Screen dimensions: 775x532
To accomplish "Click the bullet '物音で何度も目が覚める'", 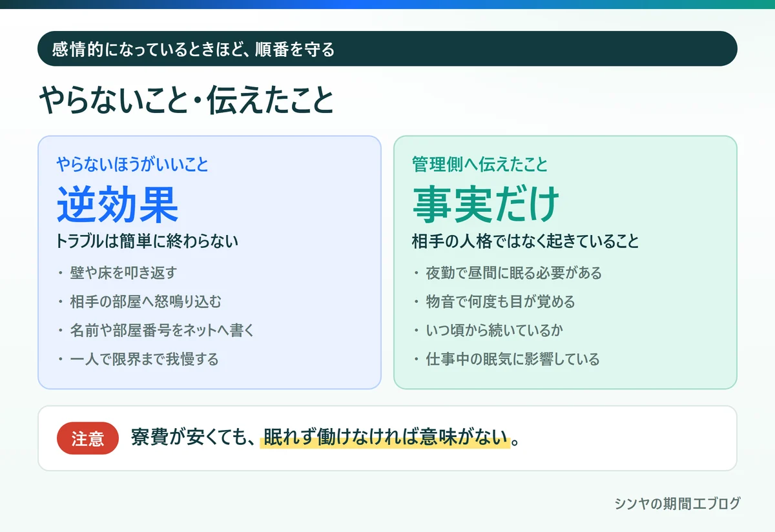I will click(x=501, y=302).
